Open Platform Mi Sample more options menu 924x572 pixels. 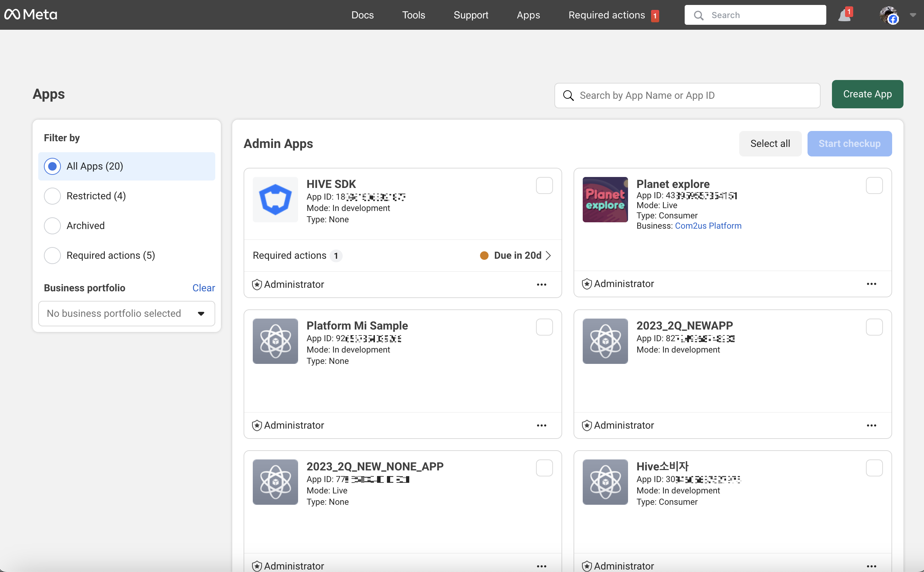point(541,425)
